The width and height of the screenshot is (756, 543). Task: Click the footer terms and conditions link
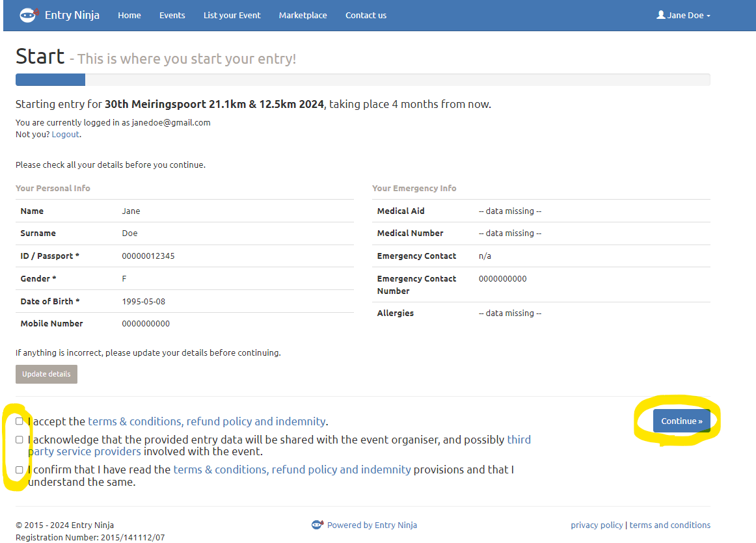(x=669, y=525)
